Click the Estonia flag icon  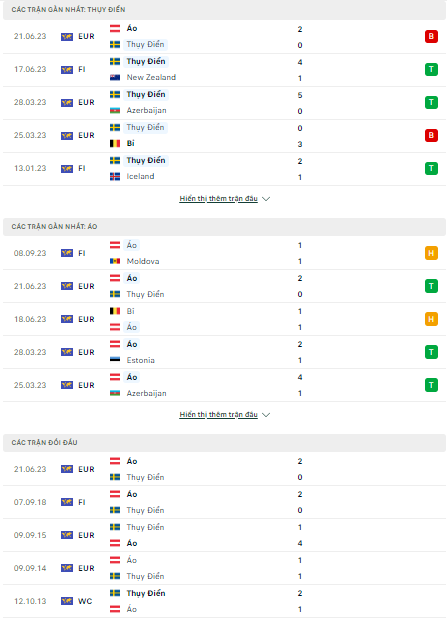tap(115, 360)
